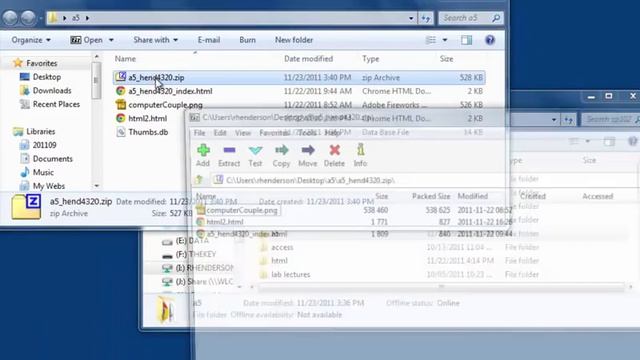Viewport: 640px width, 360px height.
Task: Click the 7-Zip Test button
Action: 255,156
